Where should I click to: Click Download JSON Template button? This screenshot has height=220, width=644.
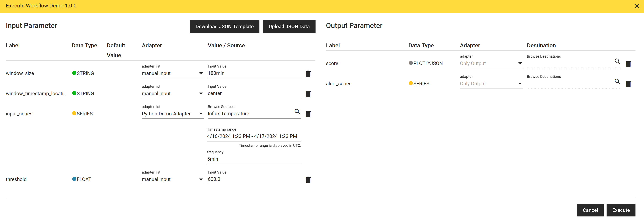pos(224,26)
